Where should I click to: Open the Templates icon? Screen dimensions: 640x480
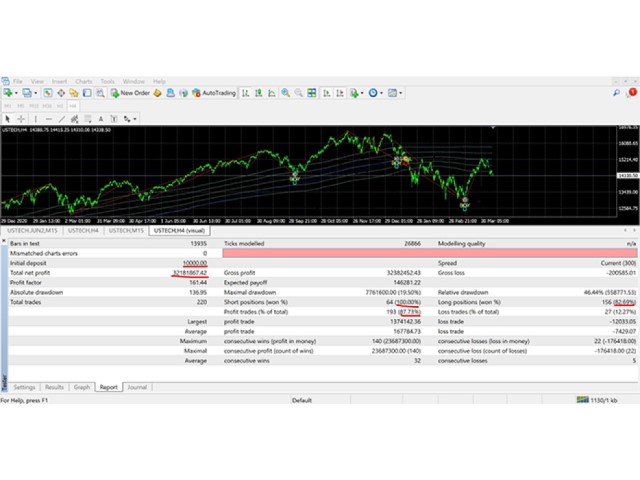392,93
